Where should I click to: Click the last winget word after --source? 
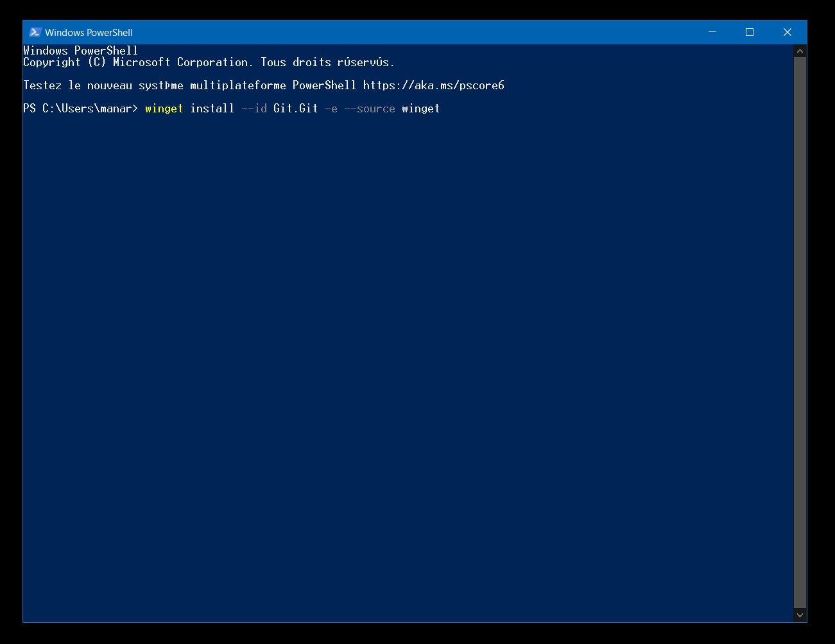click(421, 109)
